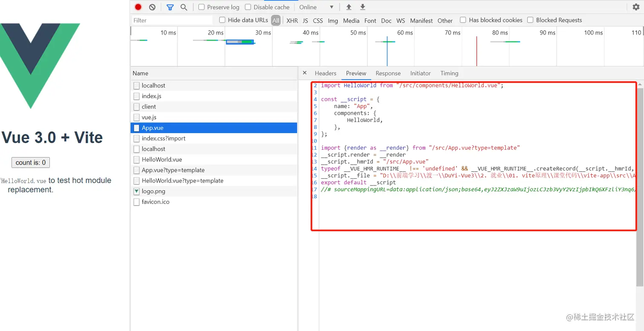Click the Name column header

[x=141, y=73]
